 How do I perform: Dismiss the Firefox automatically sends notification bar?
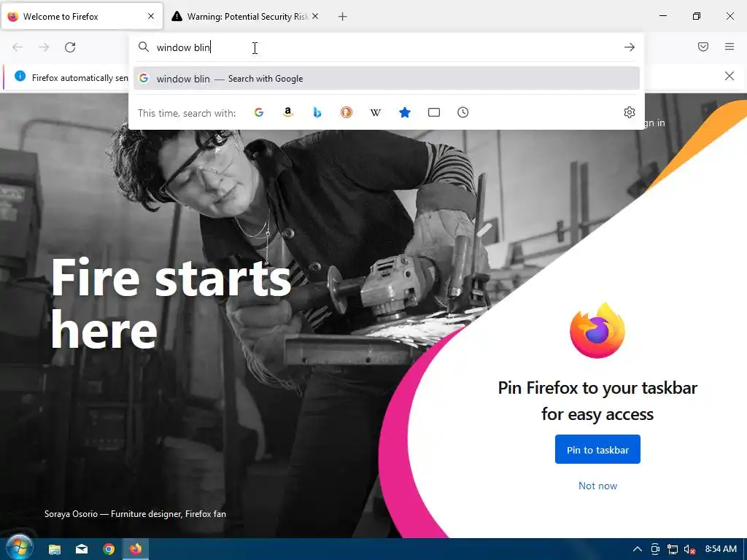click(729, 76)
